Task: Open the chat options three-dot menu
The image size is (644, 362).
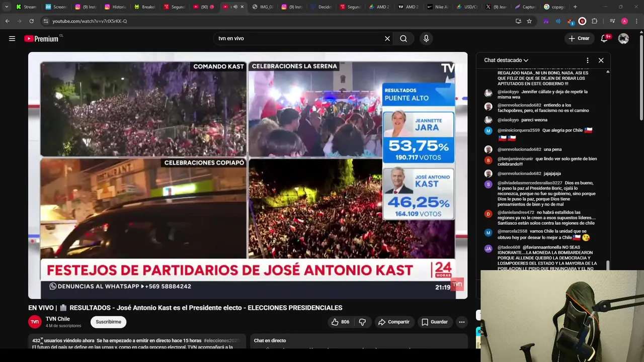Action: pos(587,60)
